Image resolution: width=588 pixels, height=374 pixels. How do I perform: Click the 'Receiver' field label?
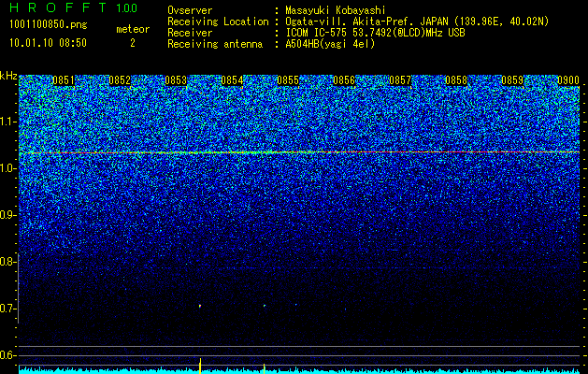(190, 33)
